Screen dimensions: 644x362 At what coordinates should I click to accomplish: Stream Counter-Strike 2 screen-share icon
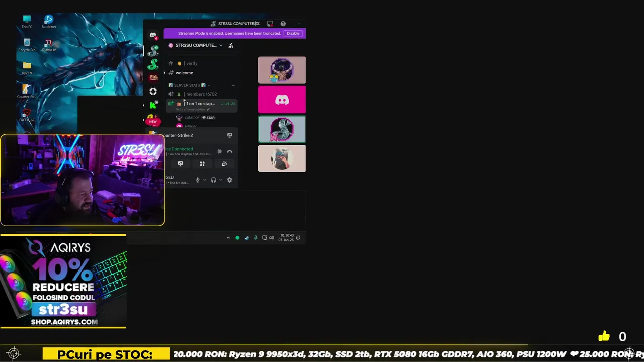point(230,135)
